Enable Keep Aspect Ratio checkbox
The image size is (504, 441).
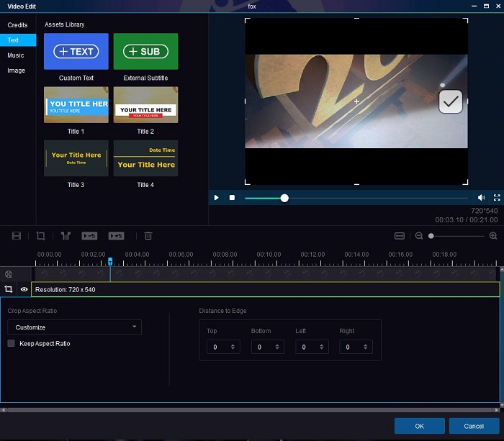[12, 343]
